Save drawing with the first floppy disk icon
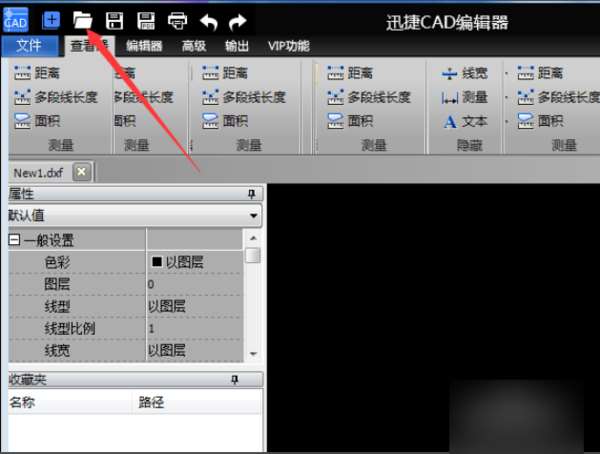Image resolution: width=600 pixels, height=454 pixels. [x=114, y=21]
